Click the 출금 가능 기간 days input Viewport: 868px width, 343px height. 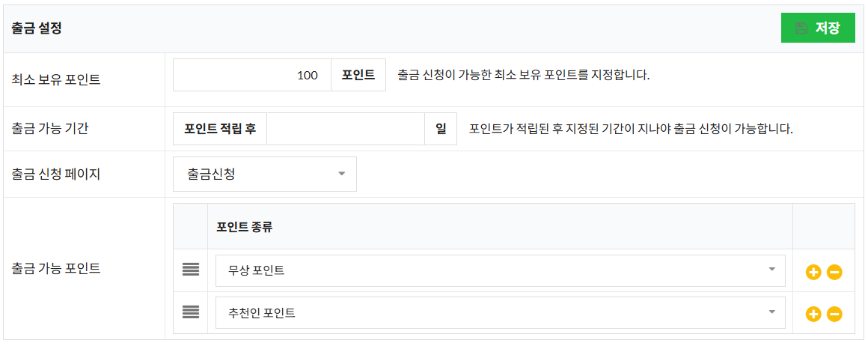coord(345,129)
